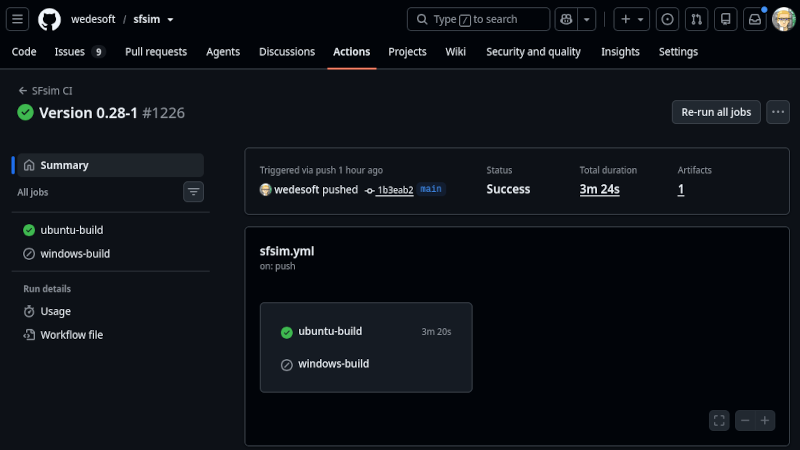The height and width of the screenshot is (450, 800).
Task: Open the 3m 24s total duration link
Action: click(x=599, y=189)
